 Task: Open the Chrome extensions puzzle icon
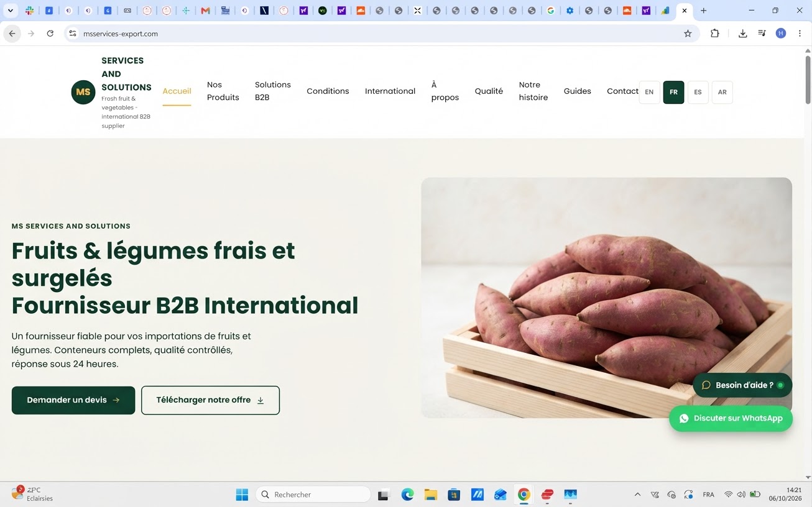point(715,34)
